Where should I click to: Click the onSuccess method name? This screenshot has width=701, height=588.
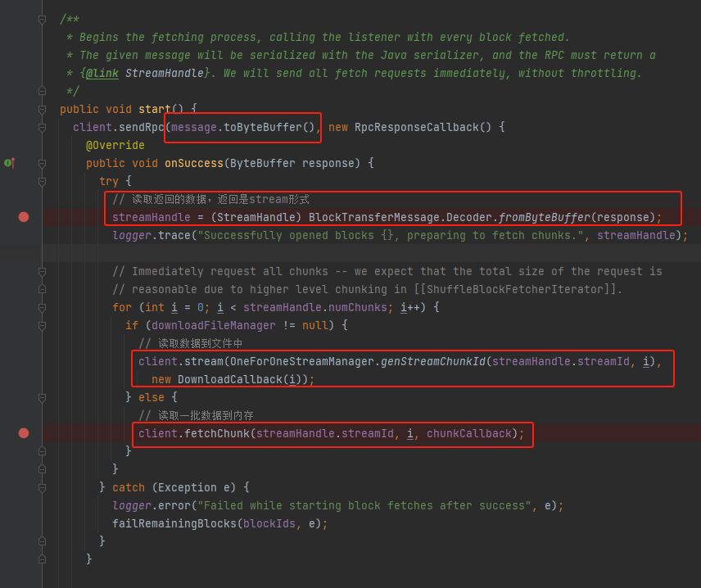(x=194, y=163)
